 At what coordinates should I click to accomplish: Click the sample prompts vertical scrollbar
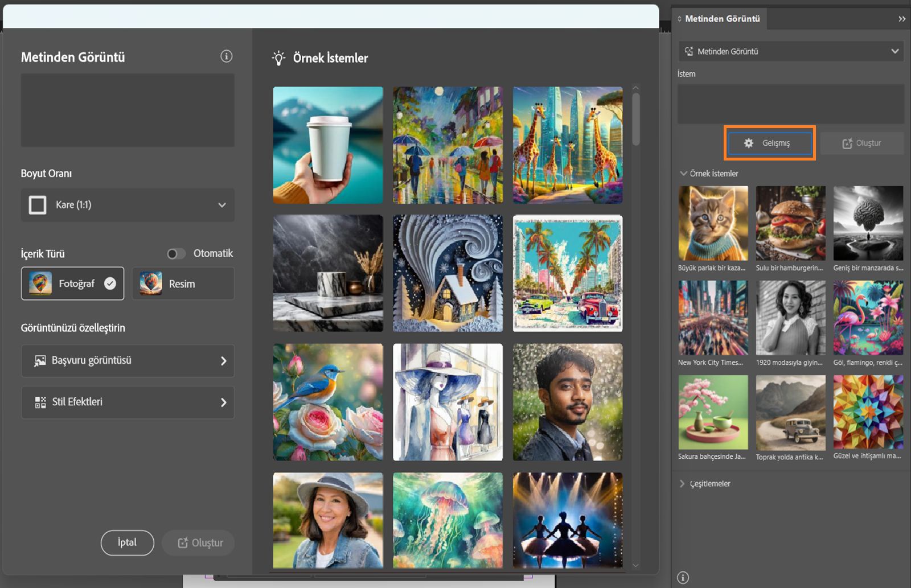click(636, 120)
